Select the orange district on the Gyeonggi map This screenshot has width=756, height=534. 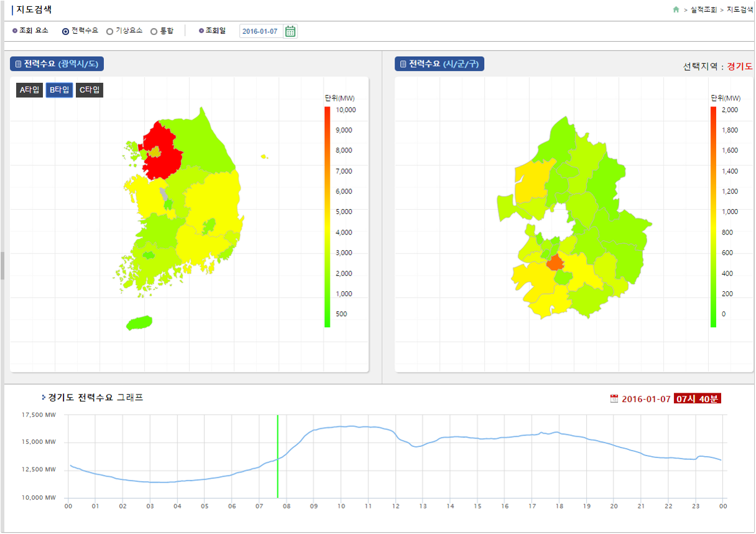pyautogui.click(x=554, y=262)
